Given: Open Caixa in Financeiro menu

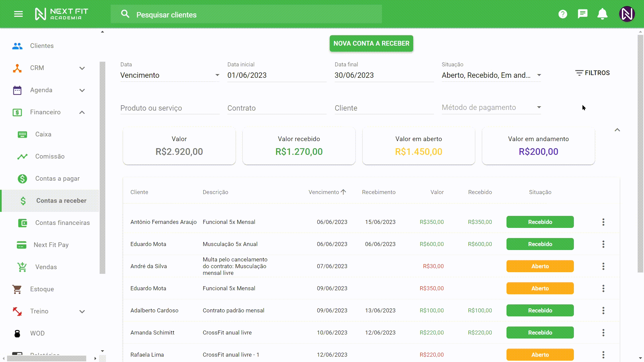Looking at the screenshot, I should (x=43, y=134).
